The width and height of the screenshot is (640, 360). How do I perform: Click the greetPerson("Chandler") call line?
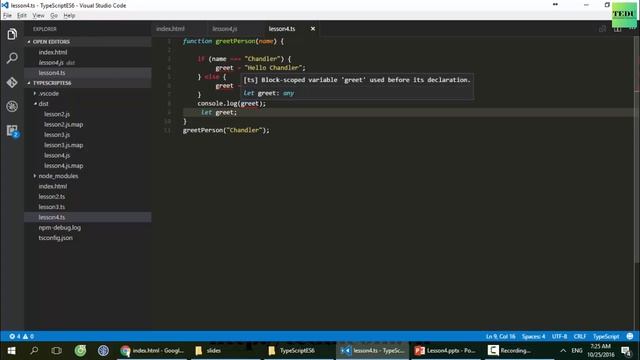click(226, 130)
